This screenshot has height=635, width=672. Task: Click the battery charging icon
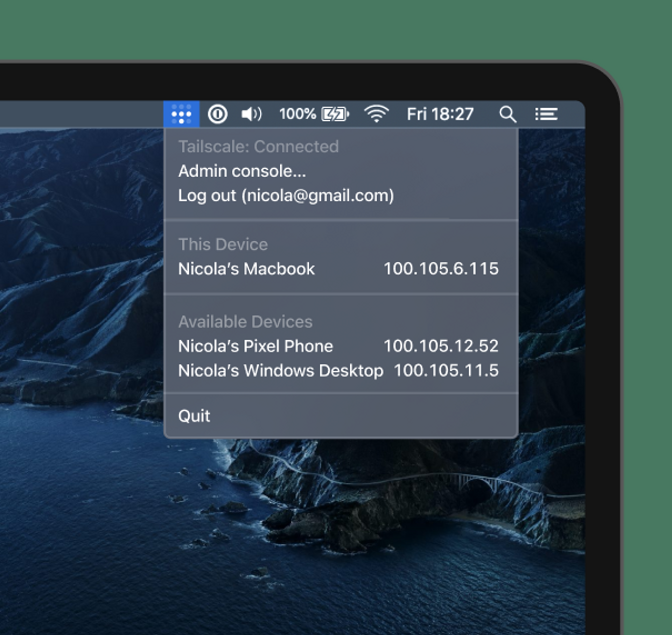pyautogui.click(x=335, y=114)
